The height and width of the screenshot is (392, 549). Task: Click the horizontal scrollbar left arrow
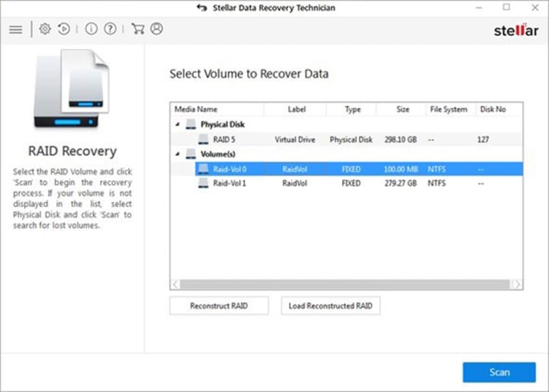(x=175, y=284)
